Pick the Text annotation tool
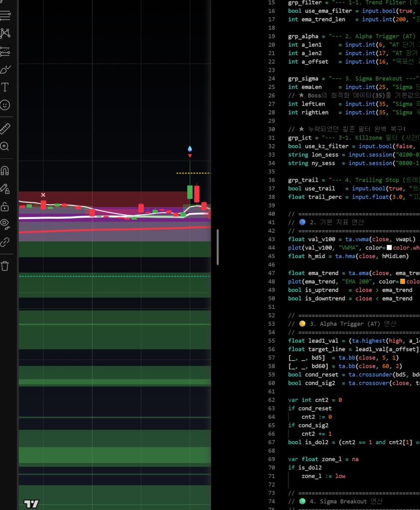Screen dimensions: 420x510 coord(5,87)
